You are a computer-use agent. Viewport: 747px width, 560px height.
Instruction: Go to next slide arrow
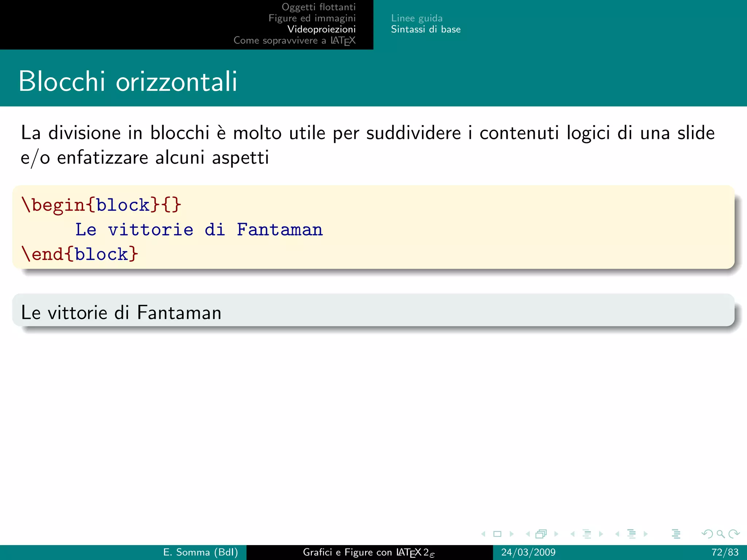512,534
